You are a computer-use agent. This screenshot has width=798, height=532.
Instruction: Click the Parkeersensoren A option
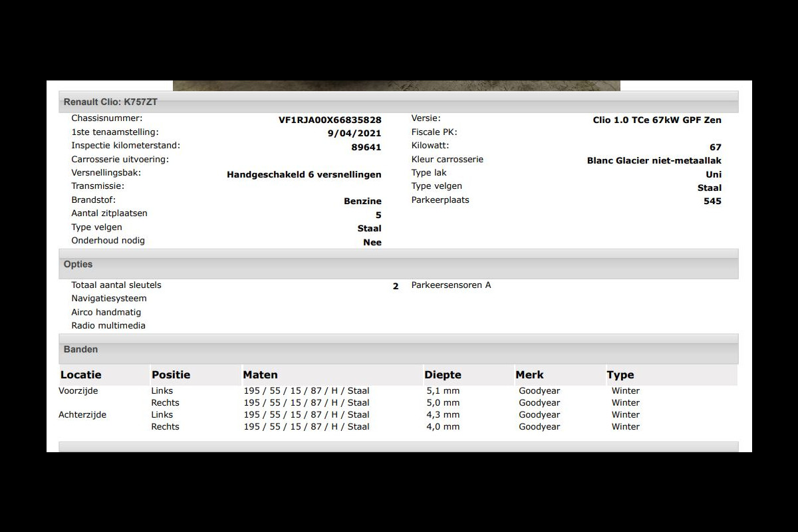(451, 285)
